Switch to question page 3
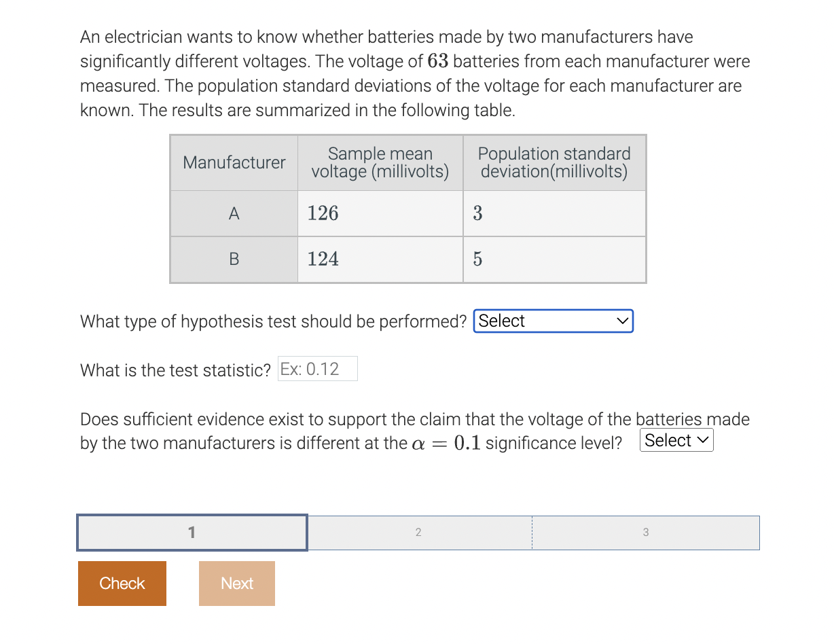Viewport: 834px width, 644px height. pyautogui.click(x=645, y=533)
